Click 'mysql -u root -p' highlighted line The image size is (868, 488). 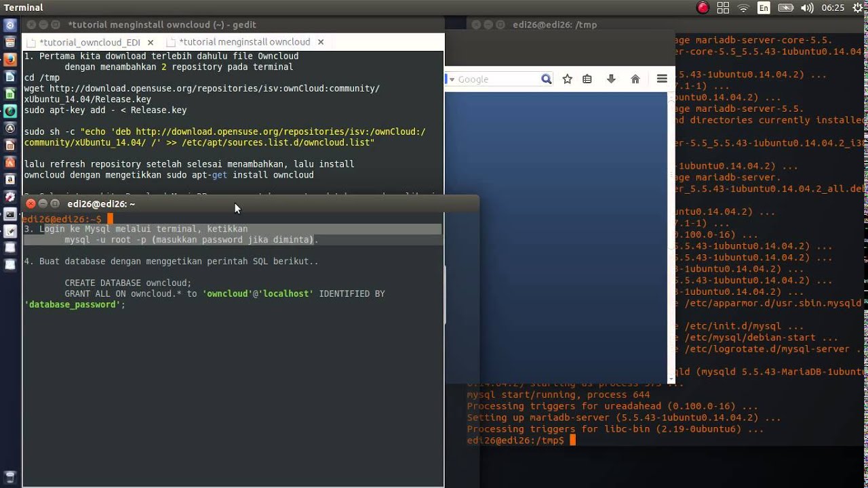point(191,240)
